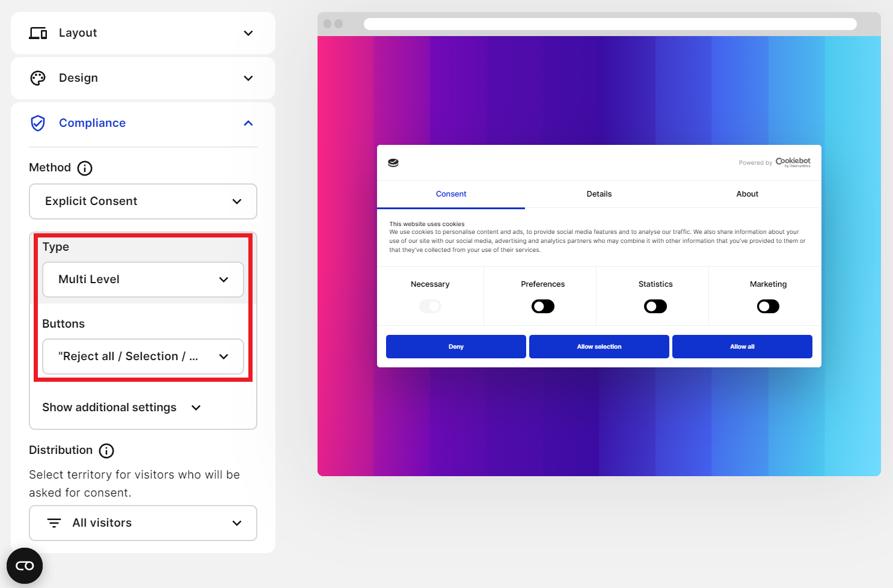The width and height of the screenshot is (893, 588).
Task: Click the Compliance shield icon
Action: click(38, 123)
